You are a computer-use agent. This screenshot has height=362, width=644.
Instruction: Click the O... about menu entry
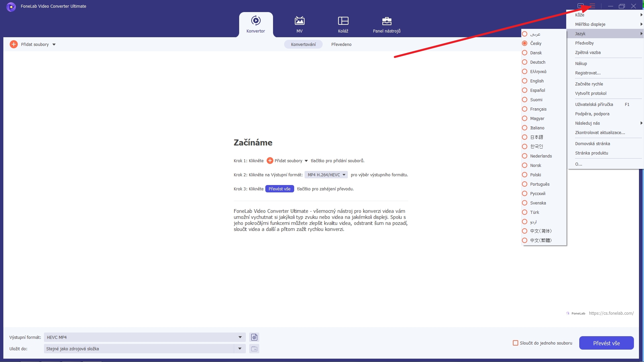(x=605, y=164)
